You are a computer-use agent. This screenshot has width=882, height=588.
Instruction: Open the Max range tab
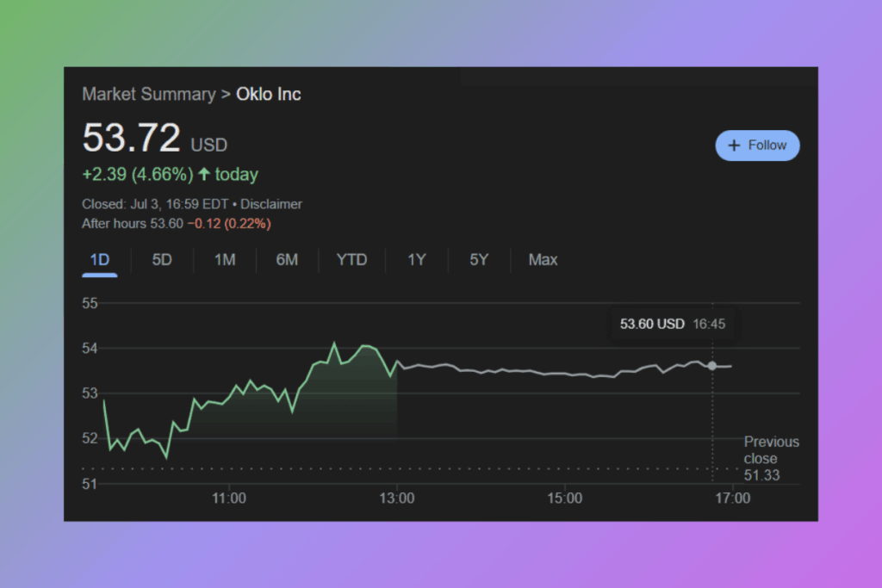(x=543, y=259)
